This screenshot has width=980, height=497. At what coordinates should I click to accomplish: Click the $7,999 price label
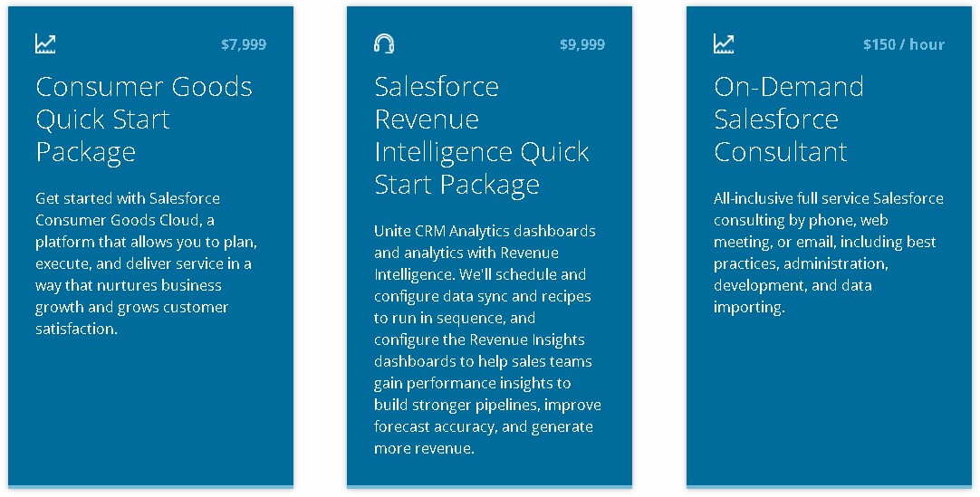pyautogui.click(x=244, y=44)
